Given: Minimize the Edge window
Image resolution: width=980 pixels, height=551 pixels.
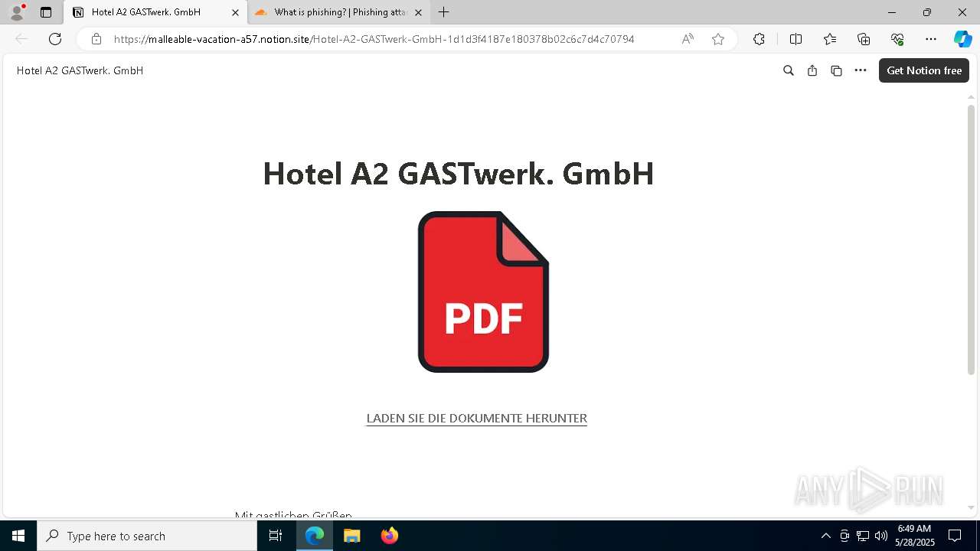Looking at the screenshot, I should (x=892, y=12).
